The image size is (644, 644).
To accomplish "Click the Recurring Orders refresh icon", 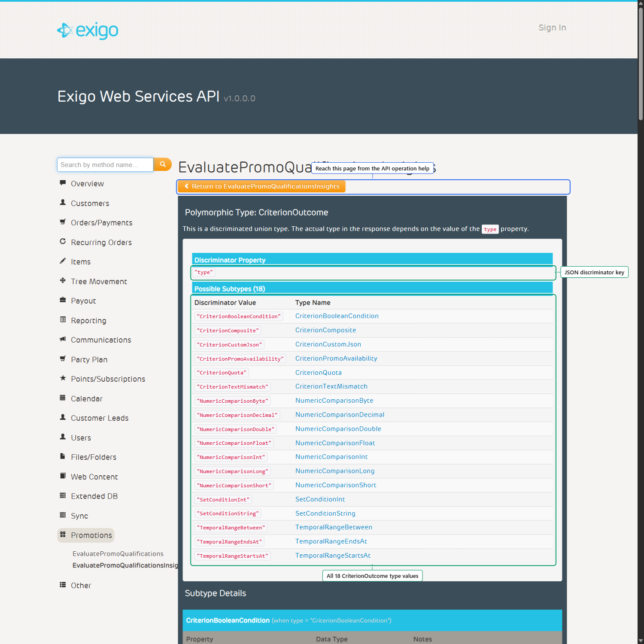I will [x=63, y=241].
